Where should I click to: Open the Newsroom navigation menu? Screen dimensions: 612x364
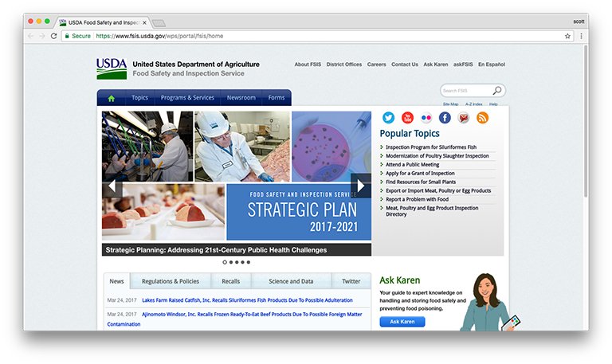tap(241, 97)
